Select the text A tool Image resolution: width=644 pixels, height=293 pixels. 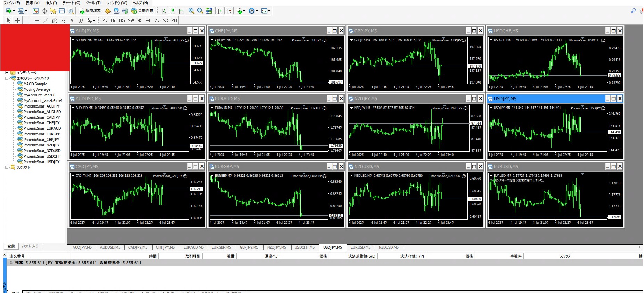[72, 20]
